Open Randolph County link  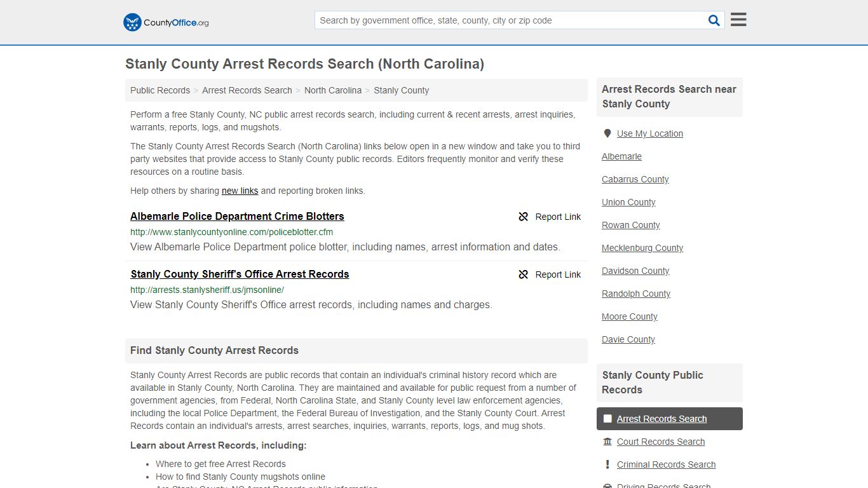636,294
